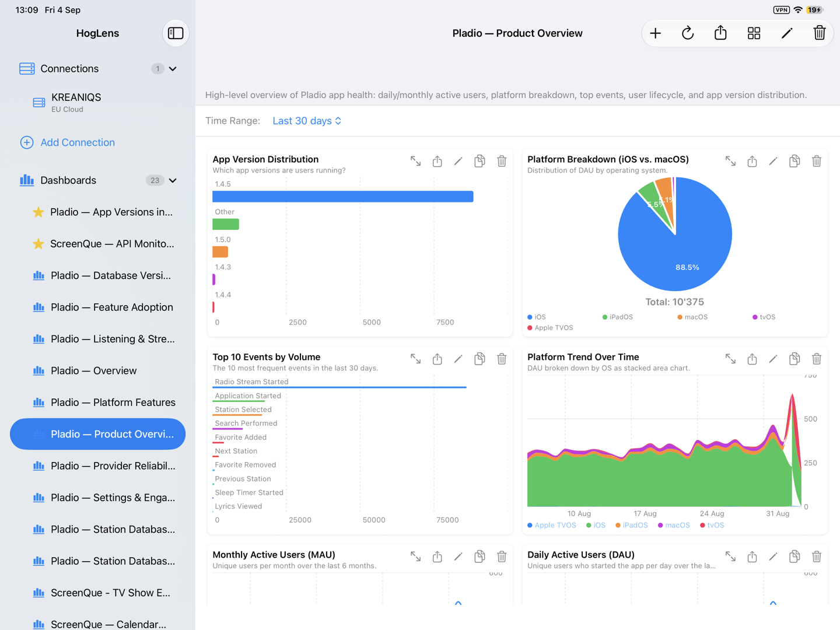The image size is (840, 630).
Task: Edit the Platform Breakdown card
Action: [x=773, y=161]
